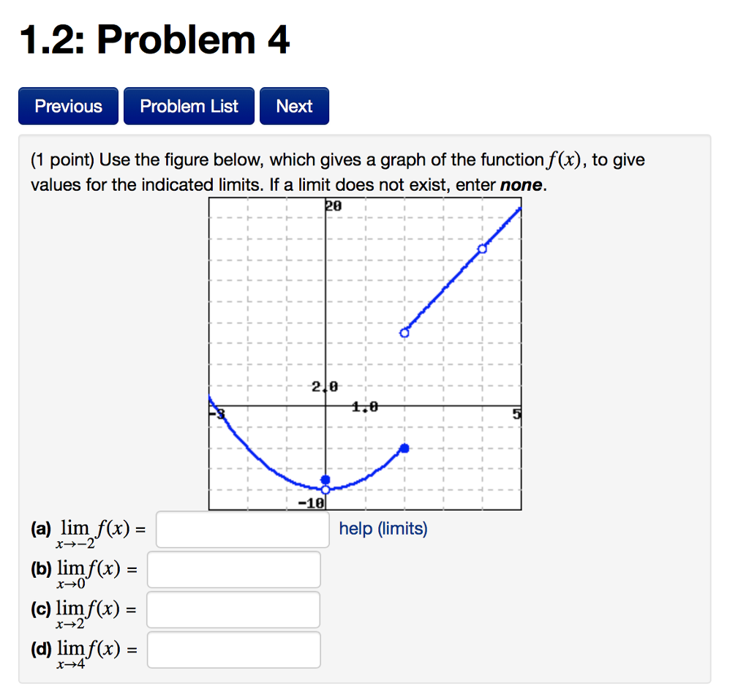Click the filled dot at point (2,-5)
The height and width of the screenshot is (700, 749).
coord(404,448)
